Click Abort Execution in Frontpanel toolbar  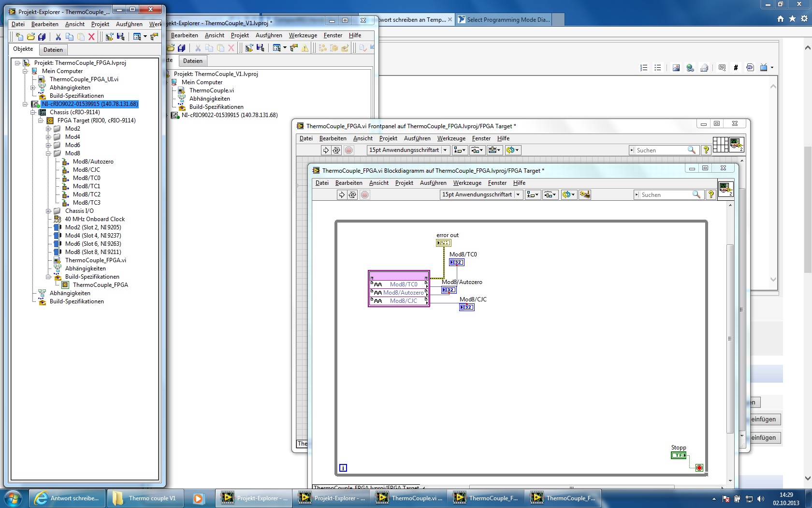(349, 150)
